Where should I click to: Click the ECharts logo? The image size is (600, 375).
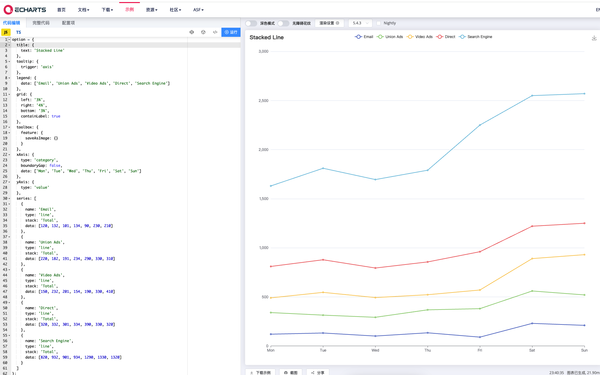(25, 10)
